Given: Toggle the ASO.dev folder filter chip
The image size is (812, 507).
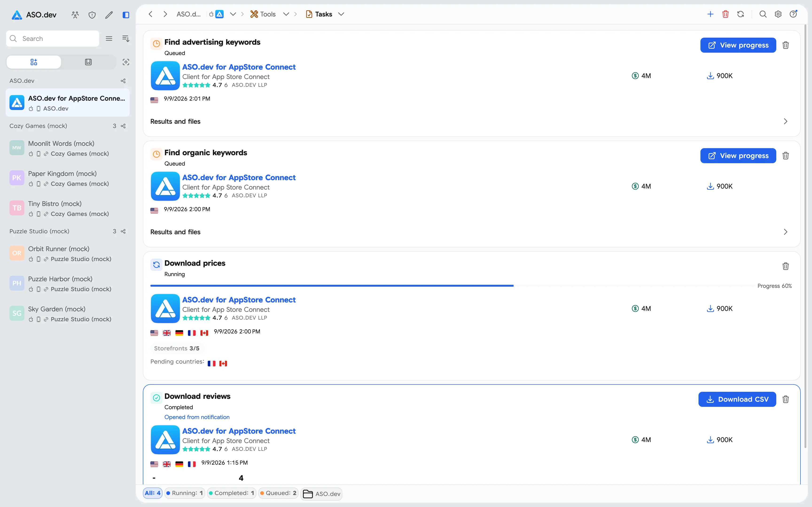Looking at the screenshot, I should (321, 494).
